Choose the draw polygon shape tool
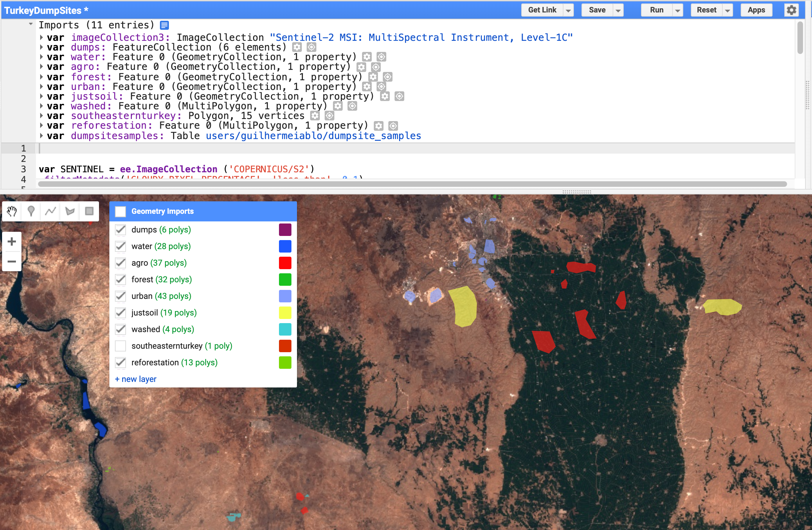 point(70,211)
